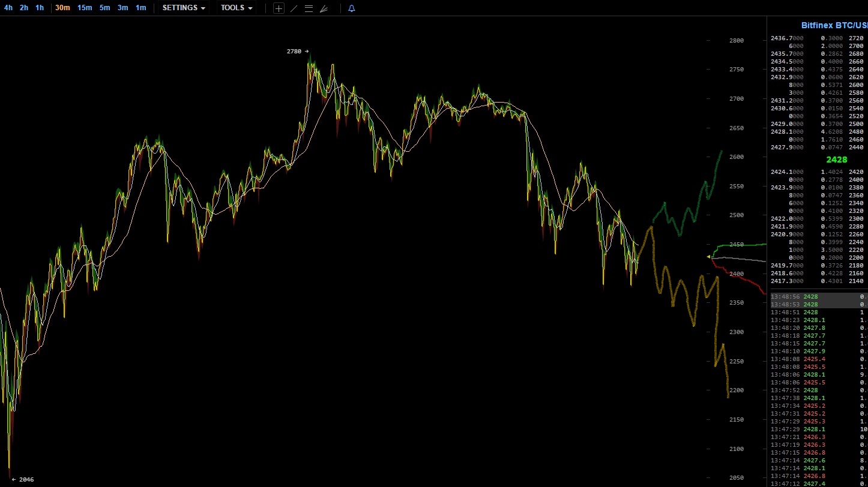This screenshot has height=487, width=868.
Task: Select ask order at price 2435.7
Action: [818, 54]
